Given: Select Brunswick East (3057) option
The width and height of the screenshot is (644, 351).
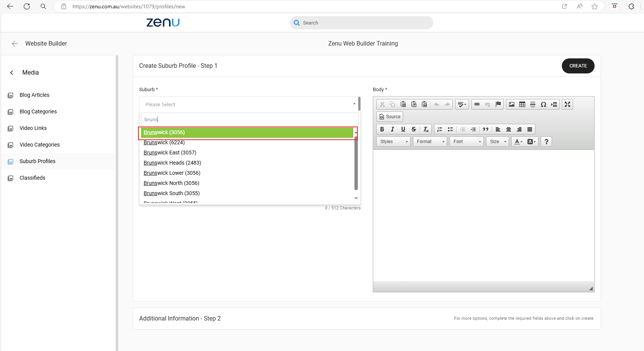Looking at the screenshot, I should tap(247, 153).
